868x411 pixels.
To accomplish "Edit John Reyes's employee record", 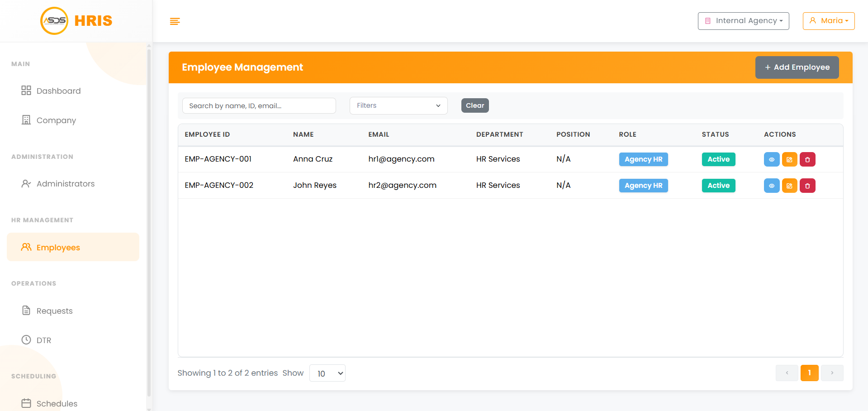I will [x=789, y=186].
